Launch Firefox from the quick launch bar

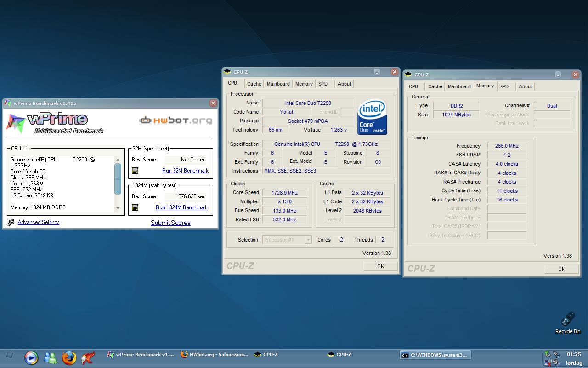69,357
